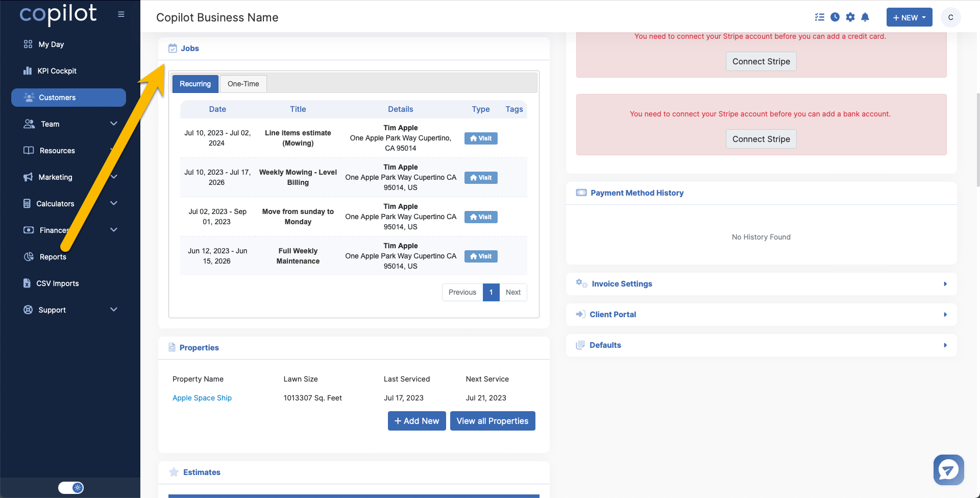The width and height of the screenshot is (980, 498).
Task: Click the Jobs calendar icon
Action: click(x=173, y=49)
